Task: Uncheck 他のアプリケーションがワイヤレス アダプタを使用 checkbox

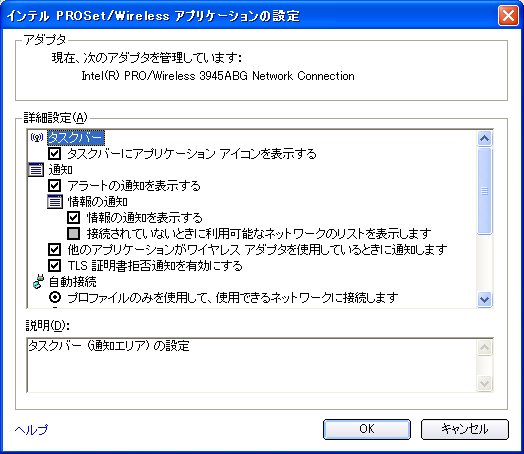Action: [54, 250]
